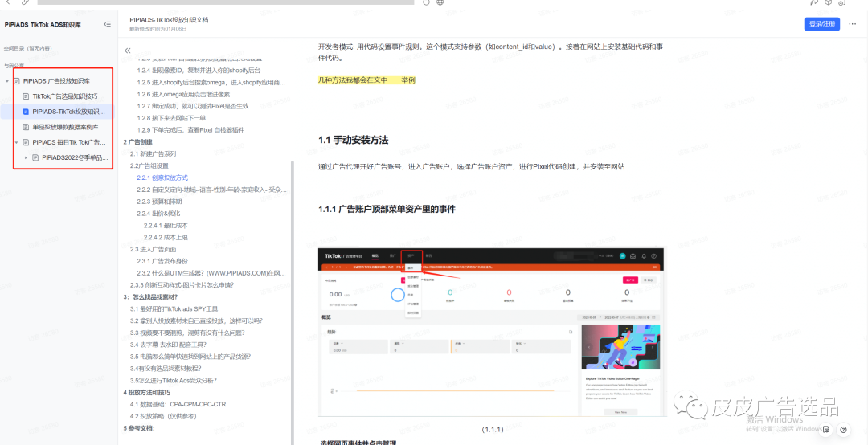Jump to 1.2.8 接下来去网站下一单
868x445 pixels.
pos(171,118)
